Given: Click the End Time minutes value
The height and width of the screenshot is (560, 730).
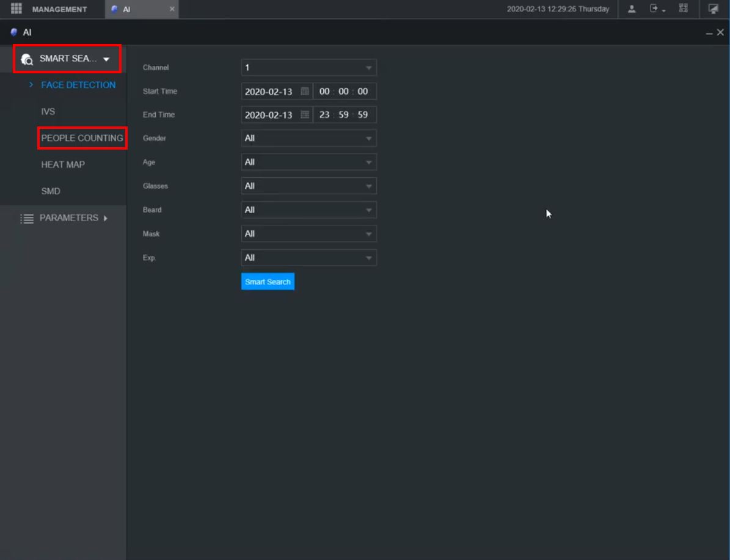Looking at the screenshot, I should pos(343,115).
